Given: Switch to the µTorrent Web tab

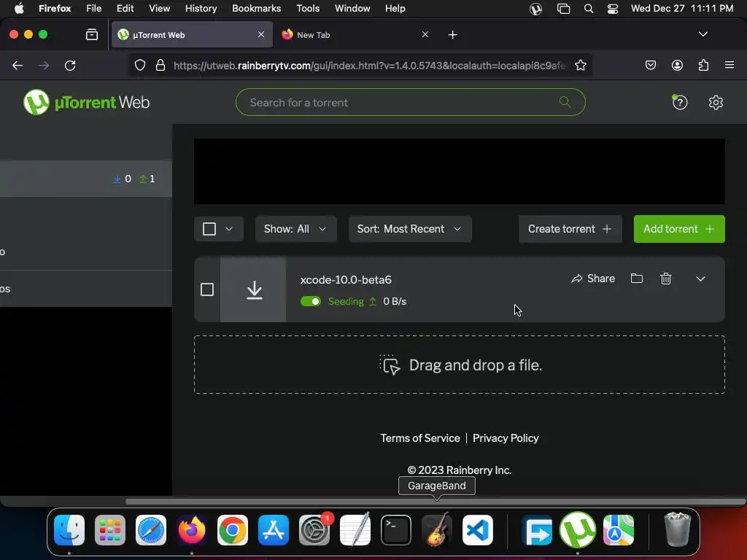Looking at the screenshot, I should pos(192,35).
